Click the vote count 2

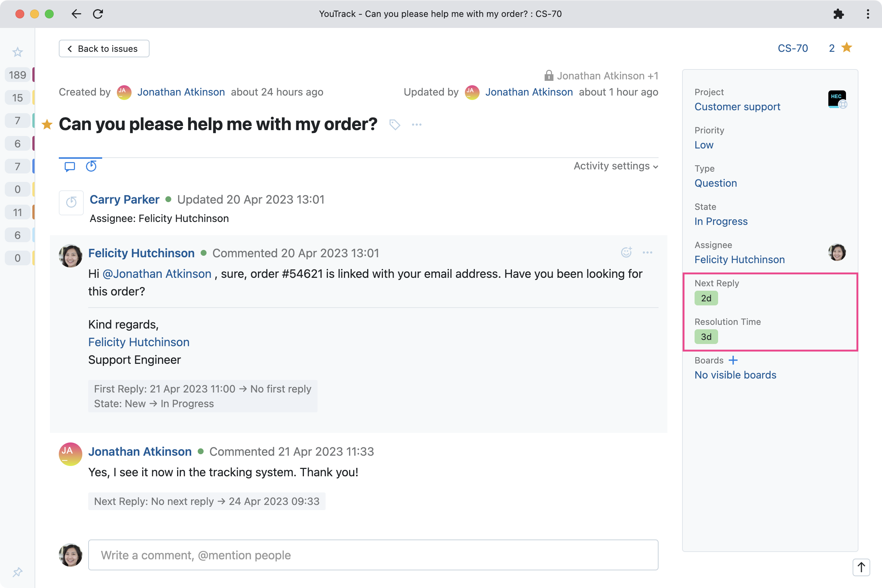coord(832,49)
